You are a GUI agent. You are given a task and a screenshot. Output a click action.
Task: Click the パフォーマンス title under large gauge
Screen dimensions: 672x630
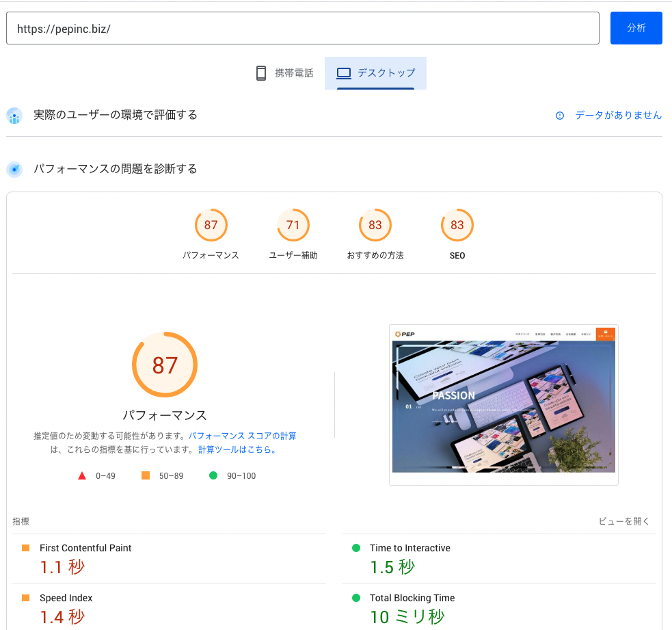[x=165, y=415]
